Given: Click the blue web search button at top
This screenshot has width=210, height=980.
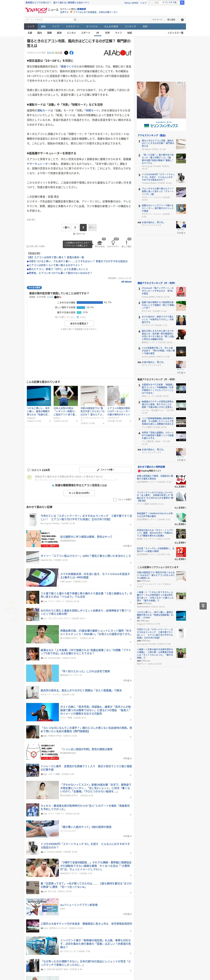Looking at the screenshot, I should pyautogui.click(x=182, y=3).
